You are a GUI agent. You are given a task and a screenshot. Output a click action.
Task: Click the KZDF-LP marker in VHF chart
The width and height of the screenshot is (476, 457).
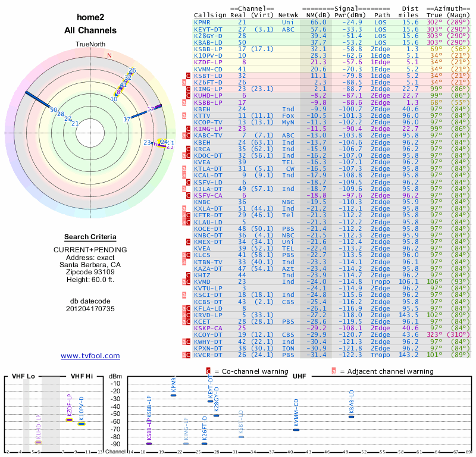[69, 420]
